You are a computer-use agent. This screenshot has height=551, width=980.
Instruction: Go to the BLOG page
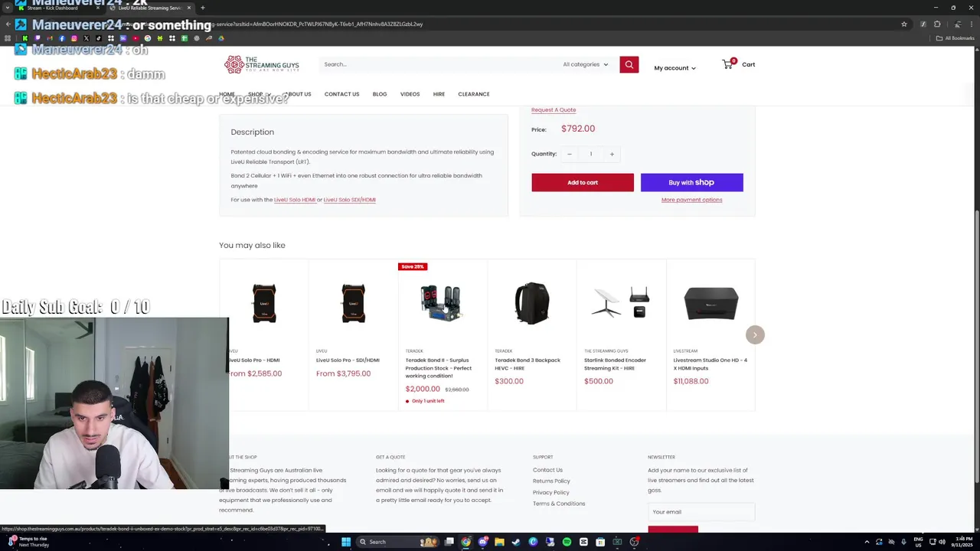[x=380, y=94]
